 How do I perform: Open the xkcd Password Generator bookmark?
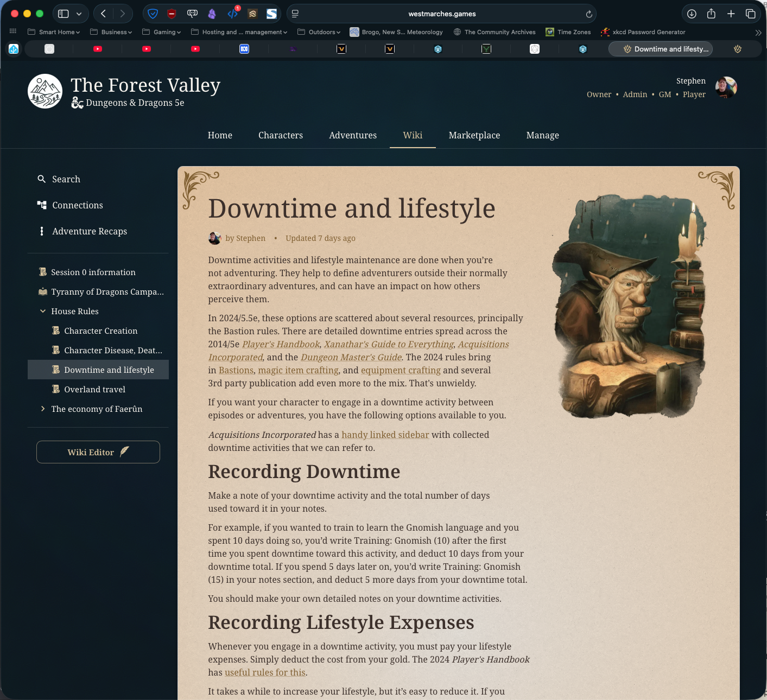[643, 32]
